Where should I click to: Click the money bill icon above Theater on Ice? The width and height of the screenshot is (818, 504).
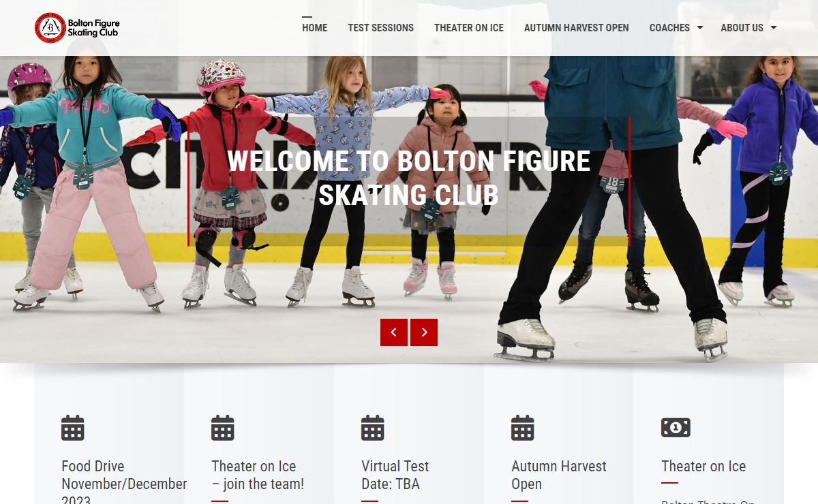coord(676,428)
